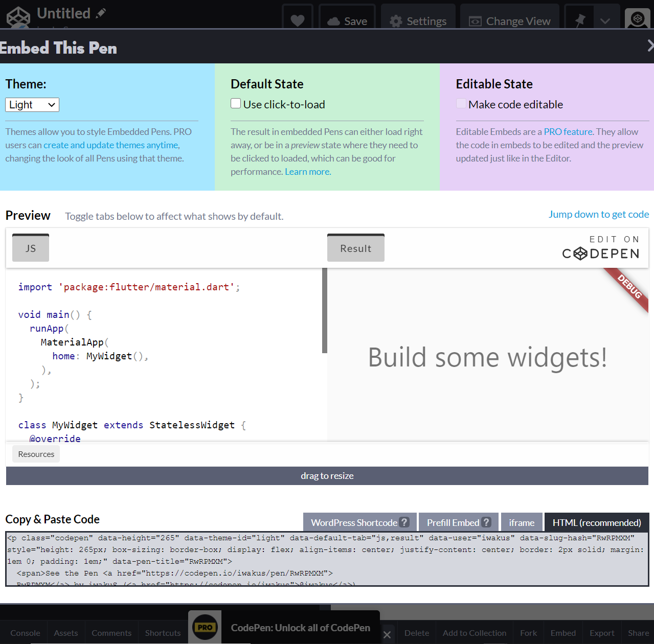The image size is (654, 644).
Task: Dismiss the PRO banner with the X
Action: pyautogui.click(x=387, y=634)
